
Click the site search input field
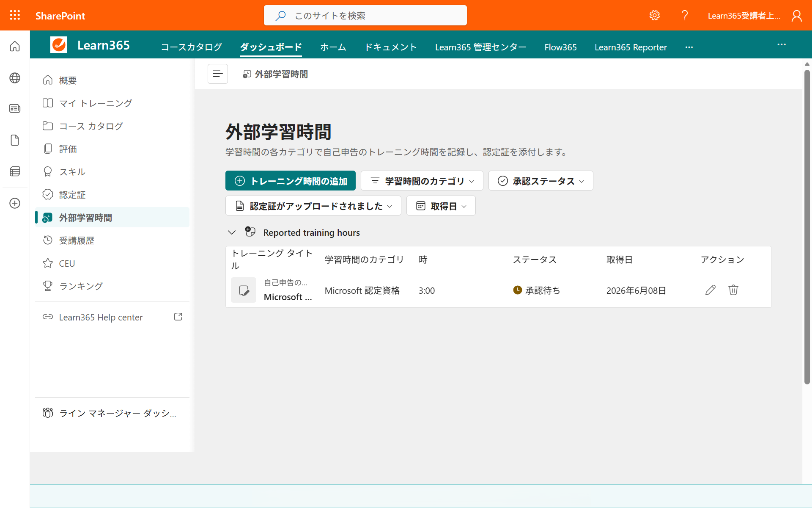365,15
